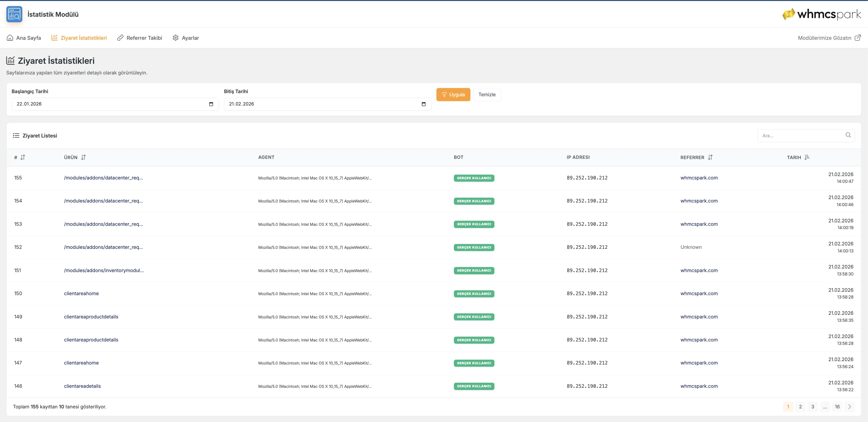Sort by the TARIH column icon
868x422 pixels.
807,157
